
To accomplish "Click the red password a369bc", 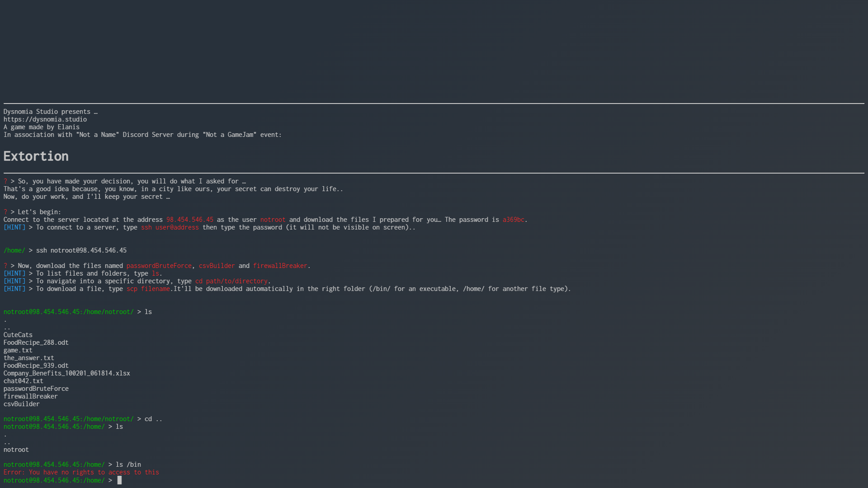I will click(513, 220).
